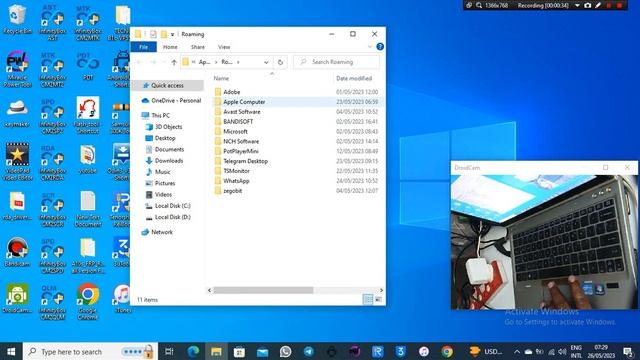
Task: Refresh the Roaming folder
Action: tap(280, 62)
